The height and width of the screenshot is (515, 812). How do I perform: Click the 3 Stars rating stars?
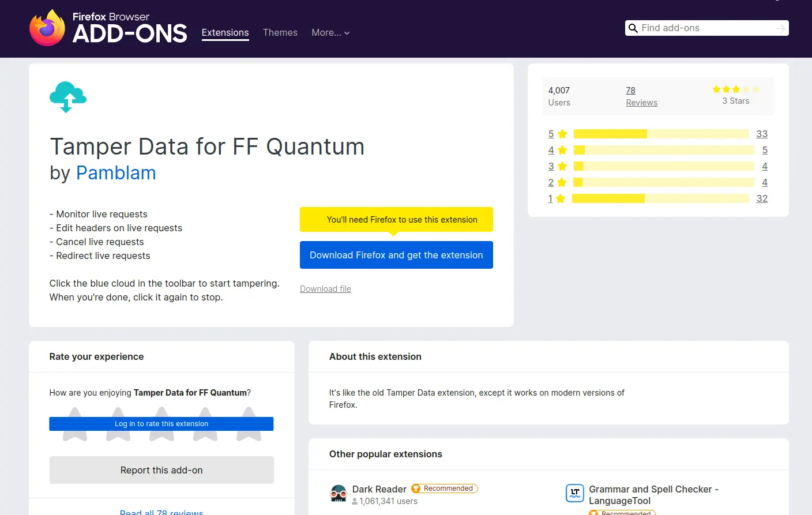click(736, 89)
